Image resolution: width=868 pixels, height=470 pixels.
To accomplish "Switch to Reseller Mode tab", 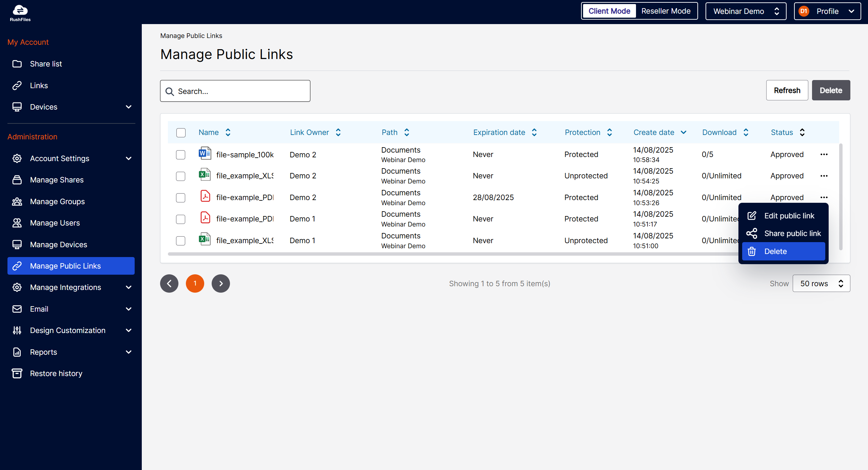I will [666, 11].
